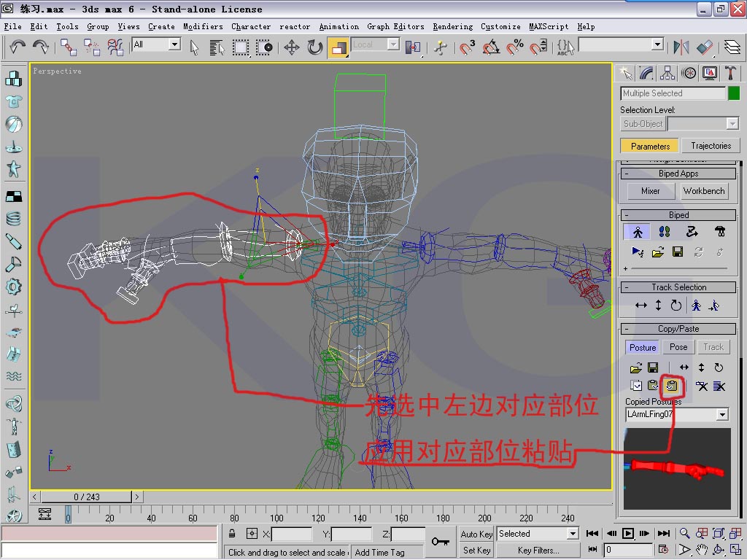The height and width of the screenshot is (560, 747).
Task: Select the Body Horizontal track
Action: click(640, 306)
